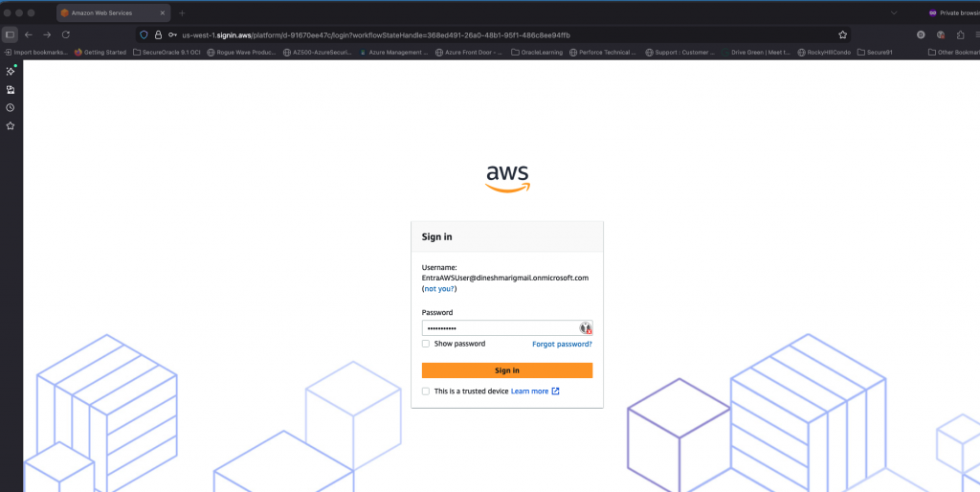Open a new tab with plus button
980x492 pixels.
pyautogui.click(x=182, y=13)
